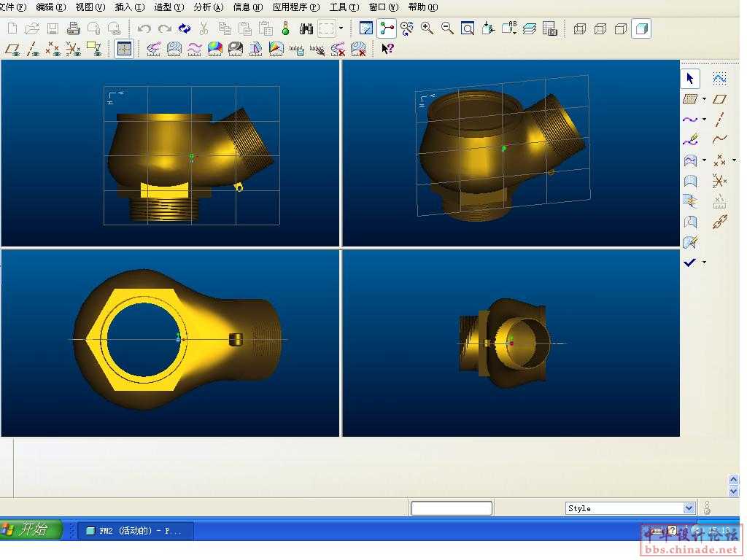Click the binoculars Find icon
The image size is (747, 560).
306,28
